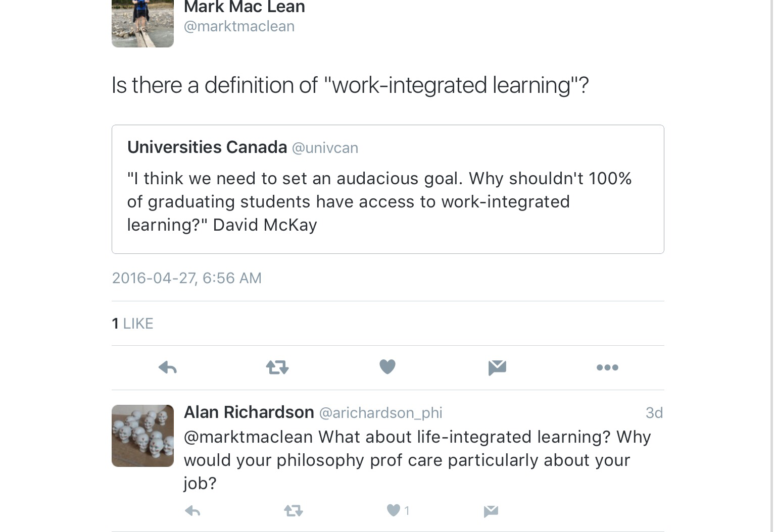
Task: Click the 3d timestamp on reply
Action: pos(654,413)
